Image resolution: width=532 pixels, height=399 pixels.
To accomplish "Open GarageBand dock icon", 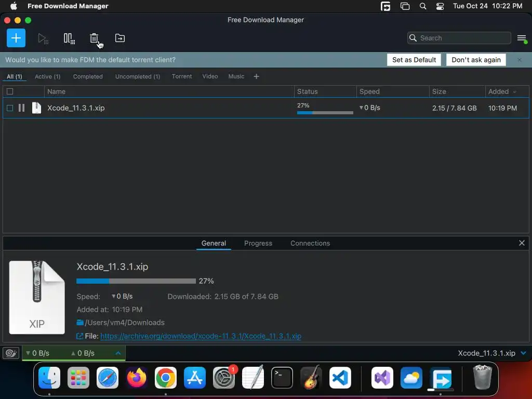I will pyautogui.click(x=311, y=378).
